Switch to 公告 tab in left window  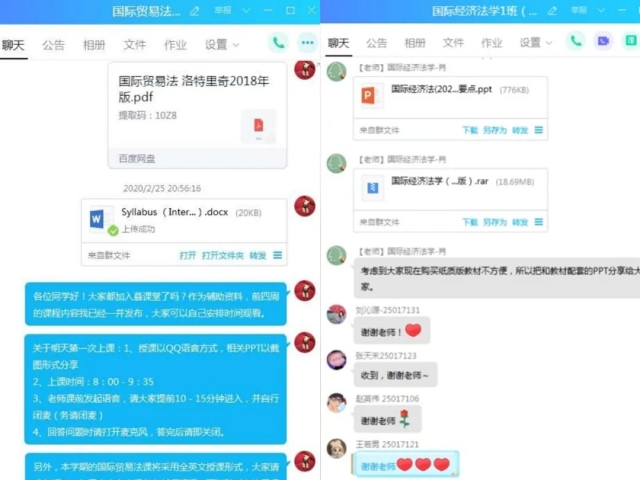pyautogui.click(x=53, y=45)
